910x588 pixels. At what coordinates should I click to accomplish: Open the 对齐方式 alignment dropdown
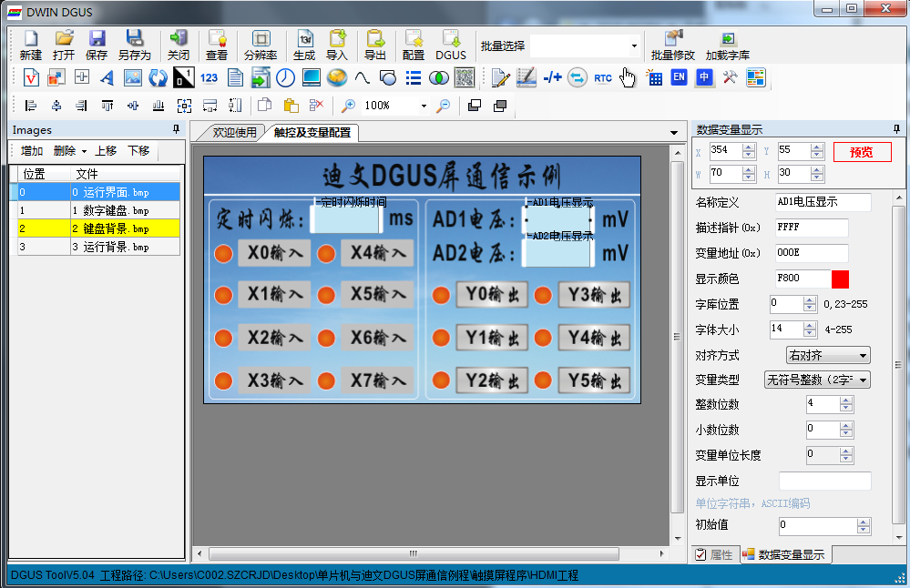[x=828, y=356]
